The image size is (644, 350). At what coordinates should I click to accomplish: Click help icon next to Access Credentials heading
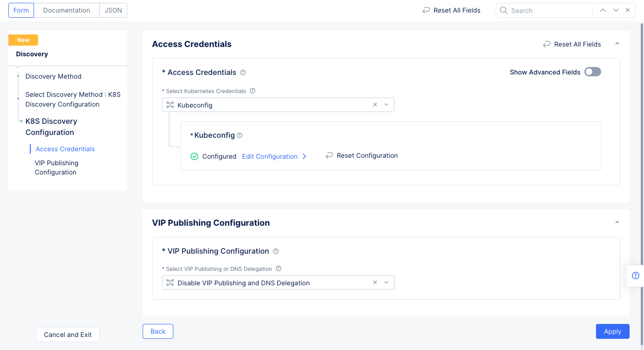[243, 73]
